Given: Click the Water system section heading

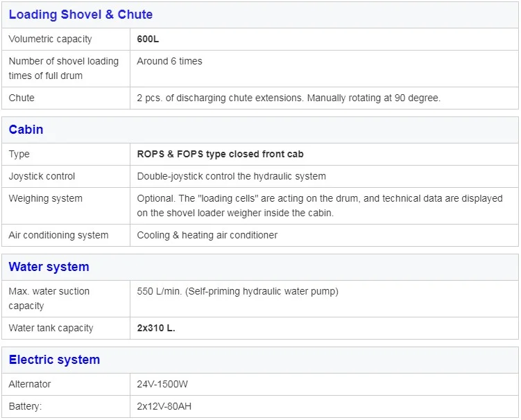Looking at the screenshot, I should (x=49, y=267).
